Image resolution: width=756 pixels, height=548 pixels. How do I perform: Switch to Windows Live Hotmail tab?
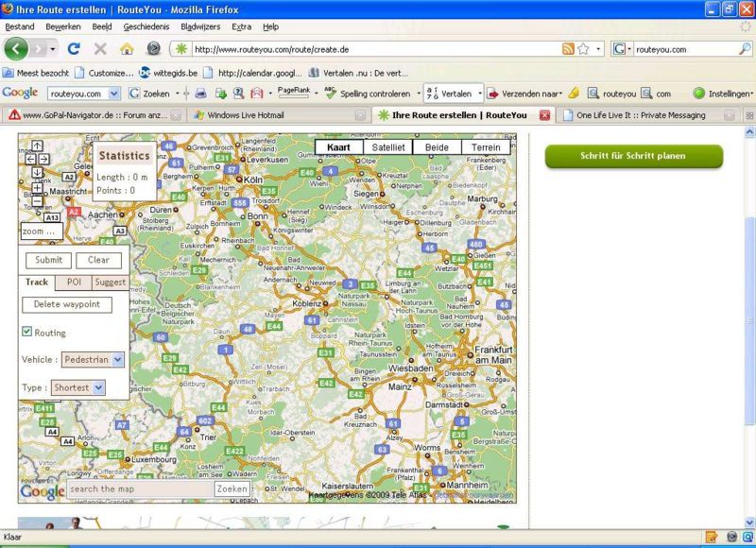tap(279, 115)
